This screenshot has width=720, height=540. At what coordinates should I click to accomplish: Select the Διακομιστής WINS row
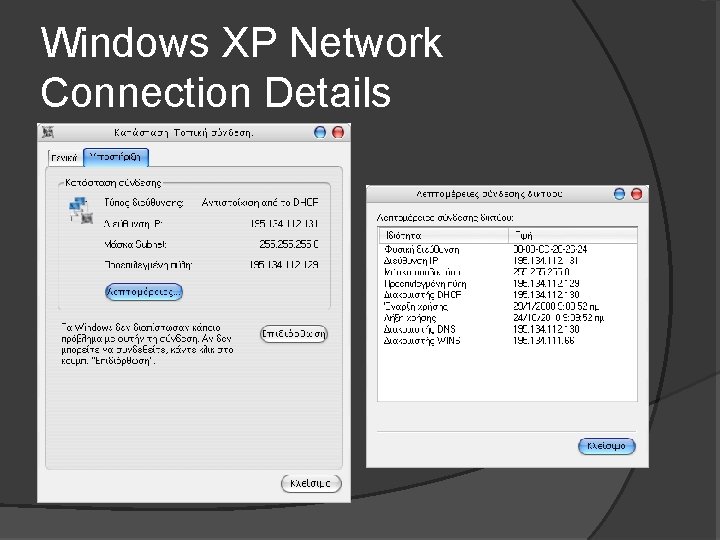(x=507, y=341)
